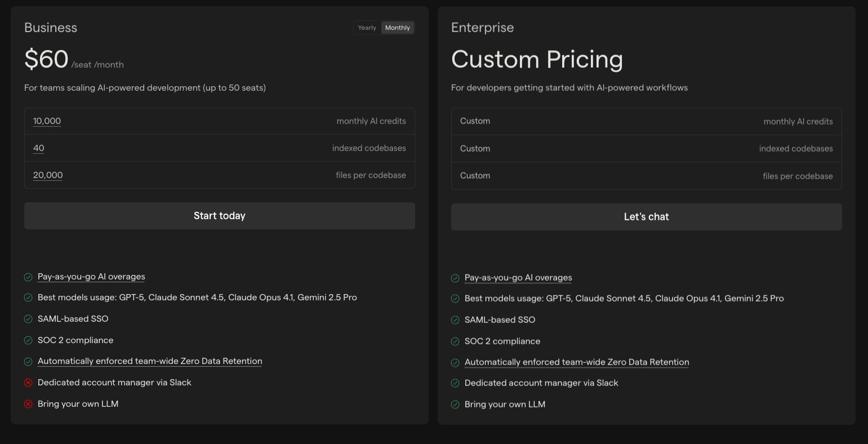
Task: Click 'For teams scaling AI-powered development' description
Action: tap(145, 88)
